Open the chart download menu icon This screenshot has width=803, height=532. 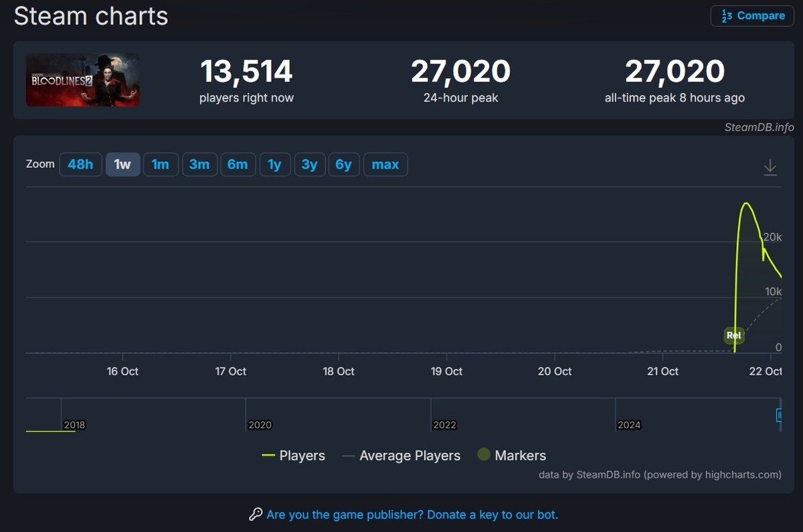coord(770,167)
